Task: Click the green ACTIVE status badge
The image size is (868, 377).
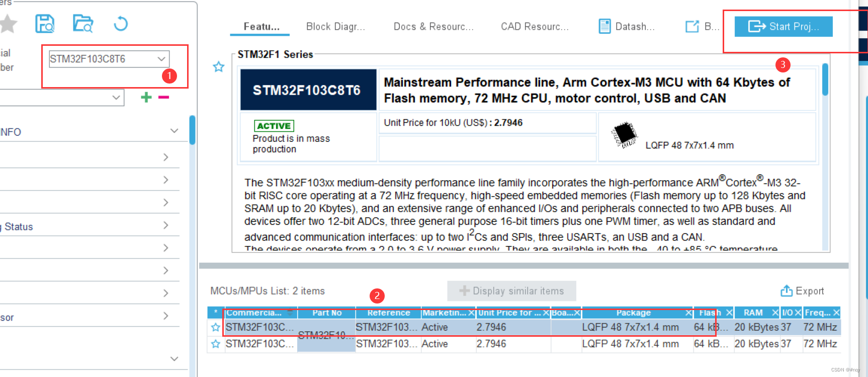Action: pyautogui.click(x=274, y=126)
